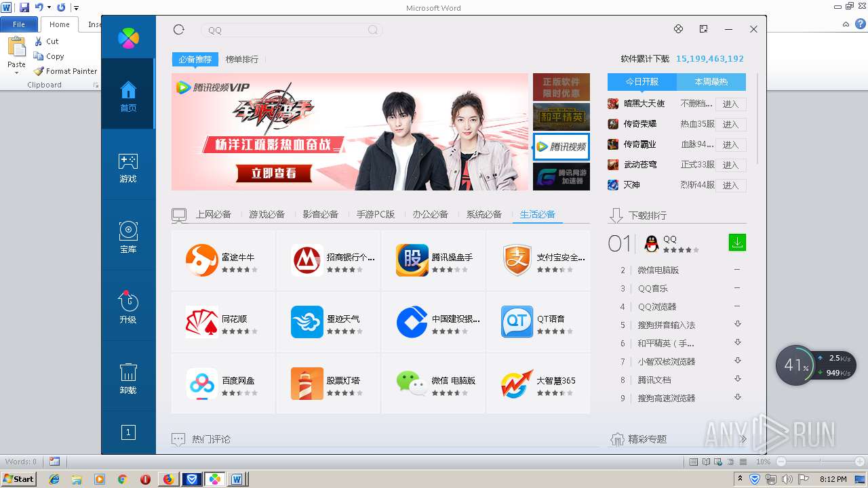Open the 招商银行 app icon
This screenshot has height=488, width=868.
[307, 260]
